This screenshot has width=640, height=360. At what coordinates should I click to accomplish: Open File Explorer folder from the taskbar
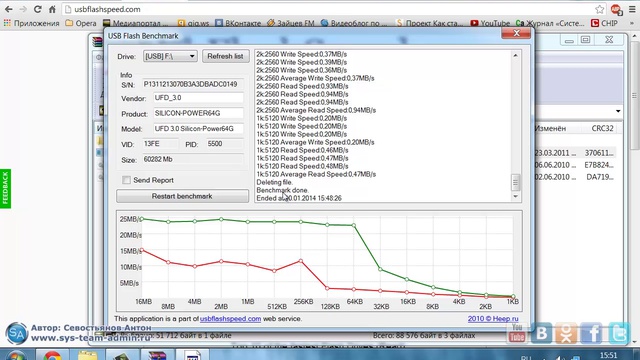[87, 355]
